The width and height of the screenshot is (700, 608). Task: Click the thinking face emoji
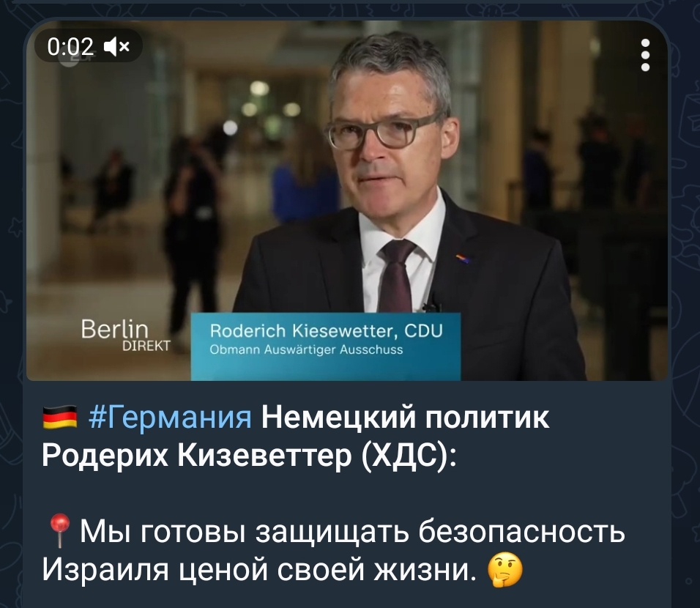505,570
